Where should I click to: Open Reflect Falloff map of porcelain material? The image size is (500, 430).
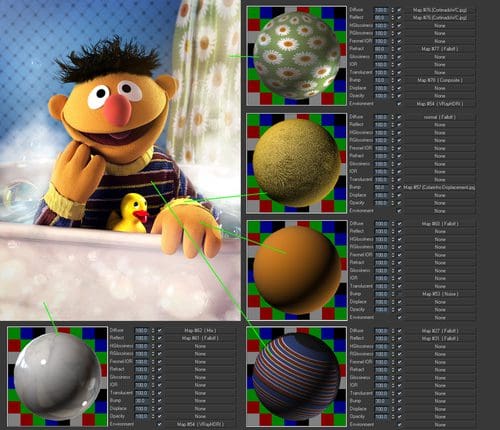[x=200, y=338]
